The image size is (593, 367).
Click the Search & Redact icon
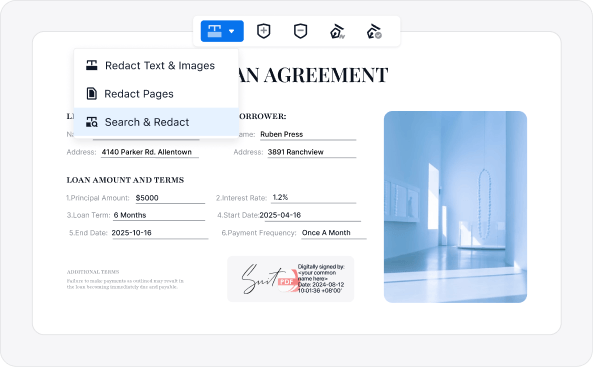[x=92, y=122]
